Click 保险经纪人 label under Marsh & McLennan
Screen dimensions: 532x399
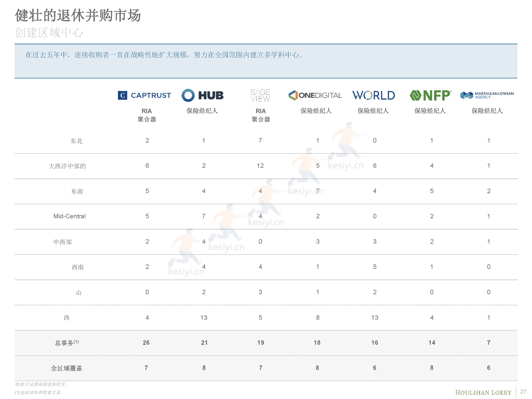tap(487, 111)
